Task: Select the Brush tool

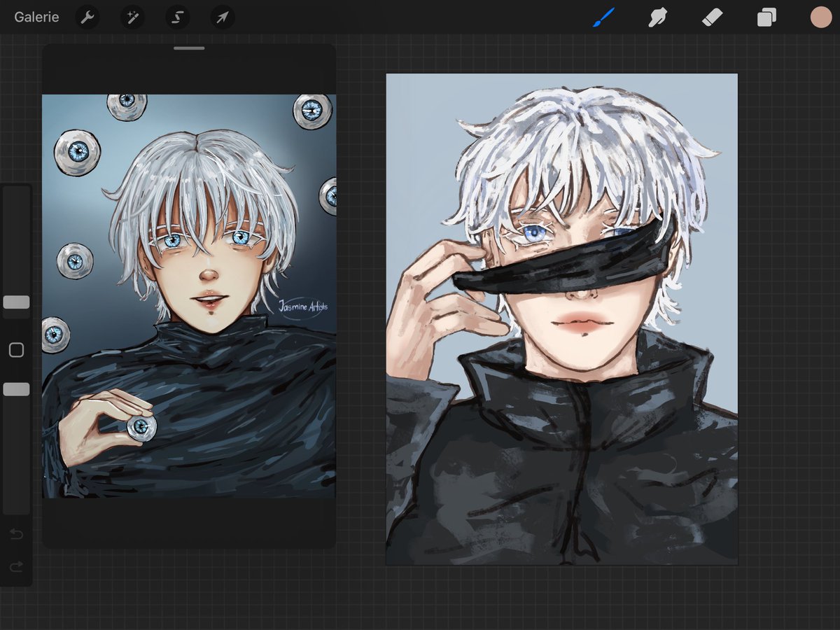Action: point(603,17)
